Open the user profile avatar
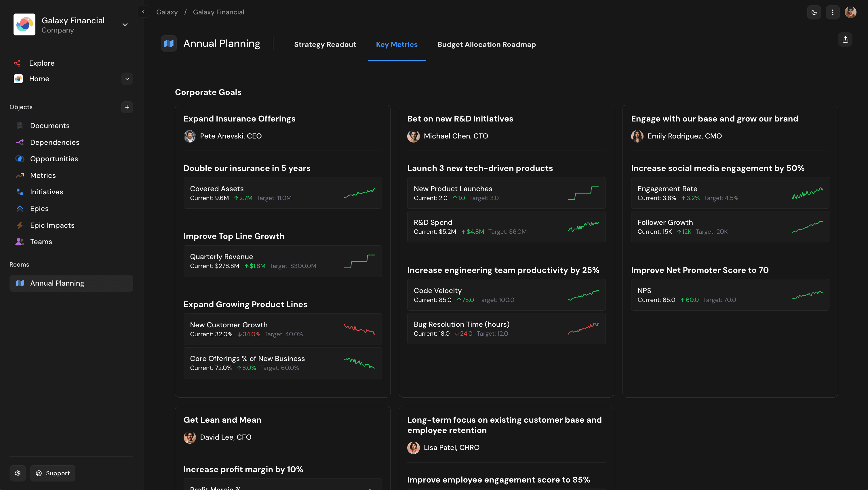Screen dimensions: 868x490 point(850,12)
